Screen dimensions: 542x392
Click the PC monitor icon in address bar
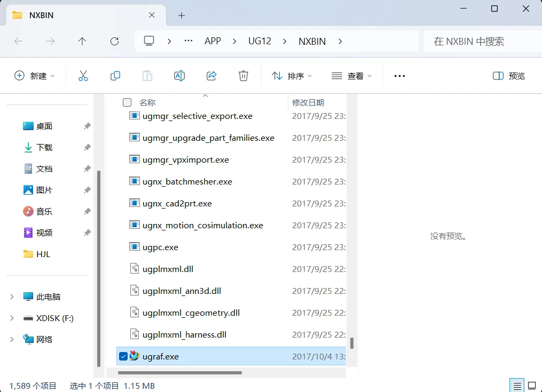[149, 41]
